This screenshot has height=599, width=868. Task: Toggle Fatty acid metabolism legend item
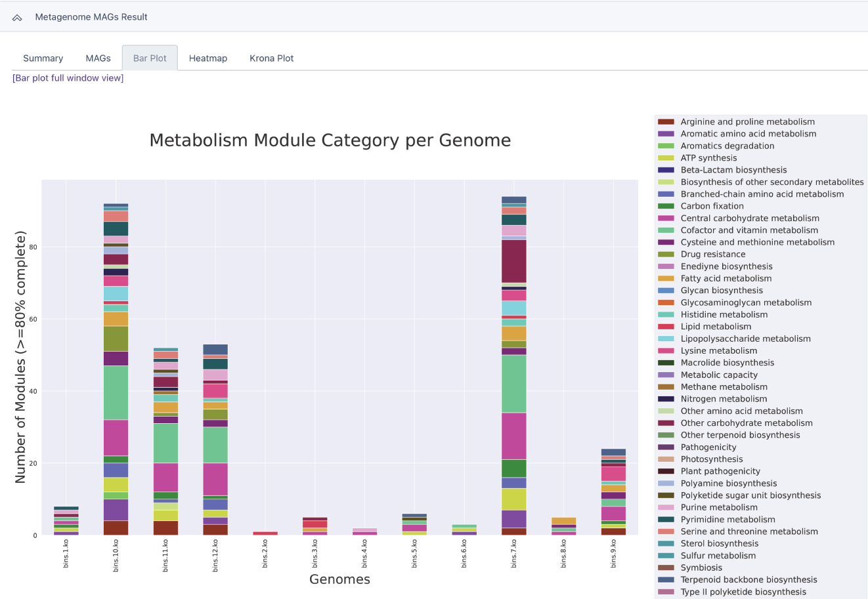tap(726, 278)
